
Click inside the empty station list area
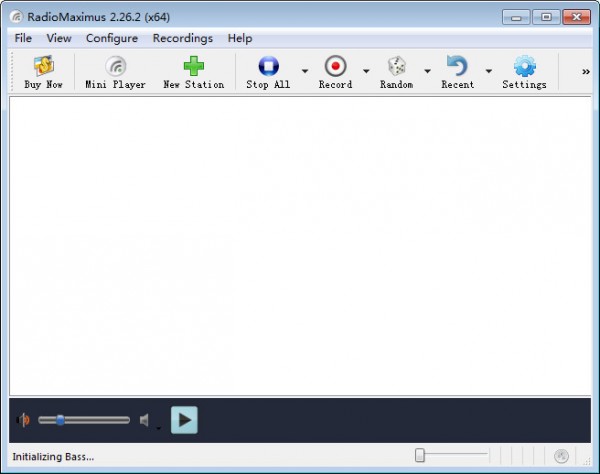(300, 246)
